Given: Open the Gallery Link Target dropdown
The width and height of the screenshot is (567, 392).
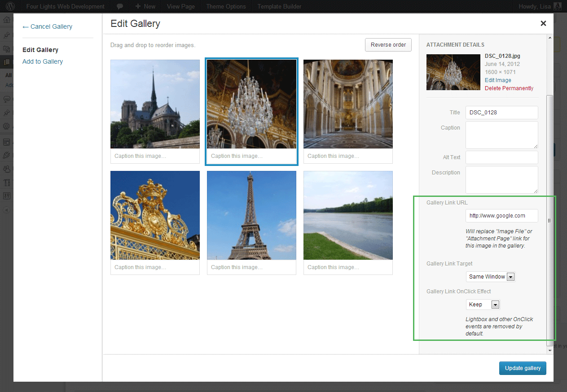Looking at the screenshot, I should 491,277.
